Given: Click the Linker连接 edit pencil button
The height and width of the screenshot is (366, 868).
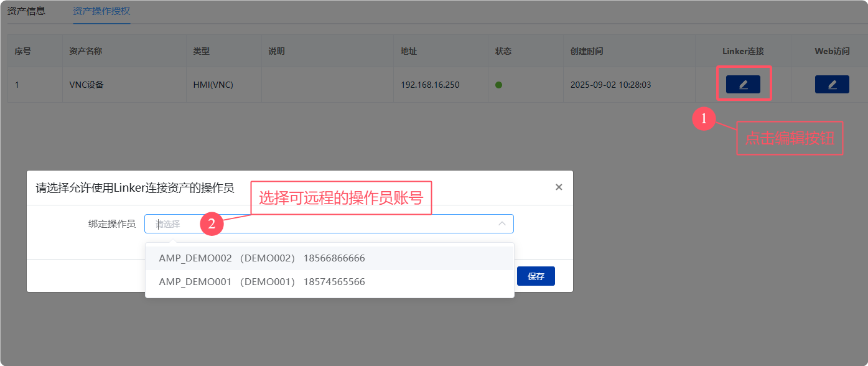Looking at the screenshot, I should 743,85.
